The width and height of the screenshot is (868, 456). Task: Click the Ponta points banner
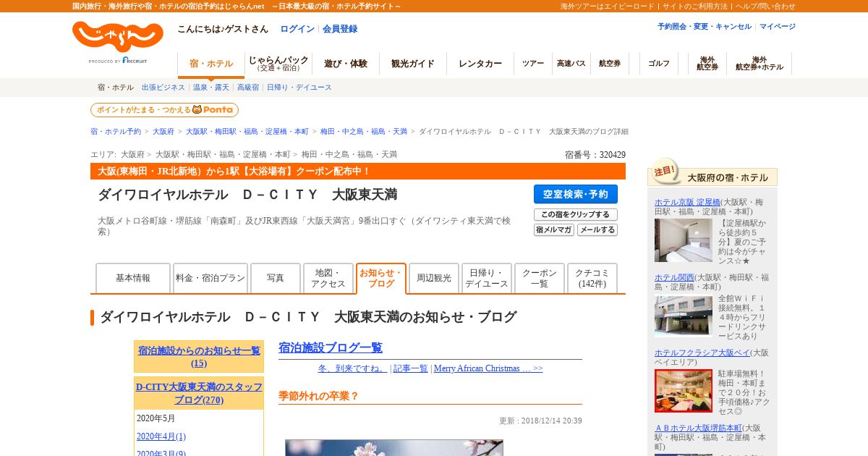click(164, 110)
